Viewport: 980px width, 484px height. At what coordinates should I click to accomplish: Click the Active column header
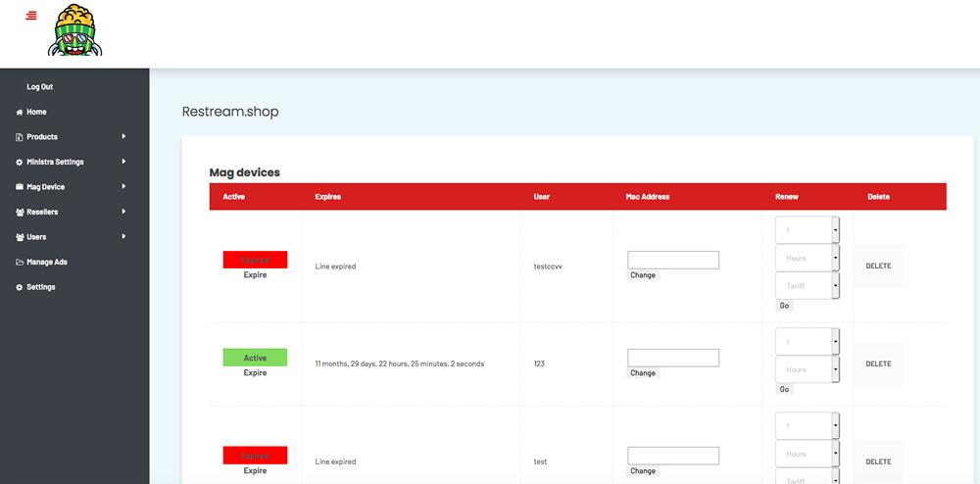pyautogui.click(x=234, y=197)
